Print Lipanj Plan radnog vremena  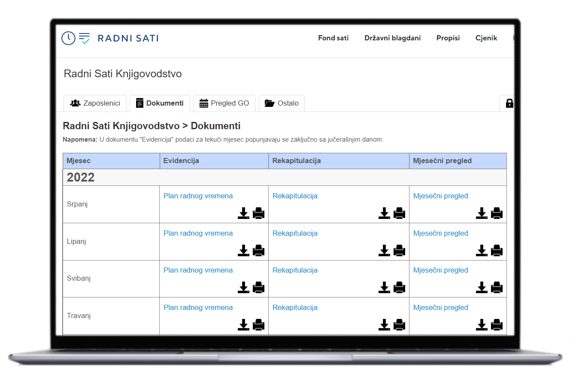click(x=258, y=251)
